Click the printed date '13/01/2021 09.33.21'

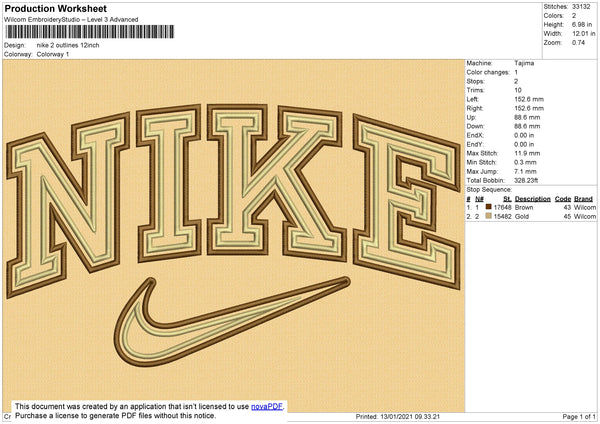(410, 417)
